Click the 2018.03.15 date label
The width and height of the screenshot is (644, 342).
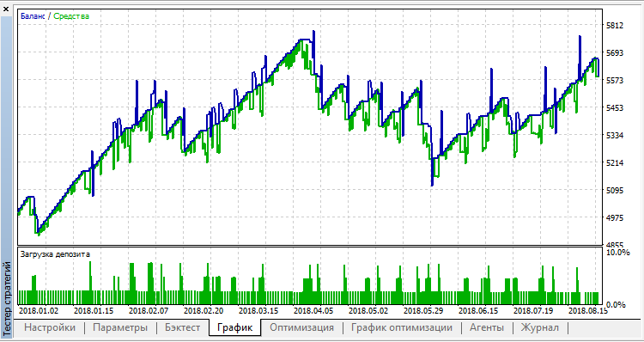[x=258, y=311]
